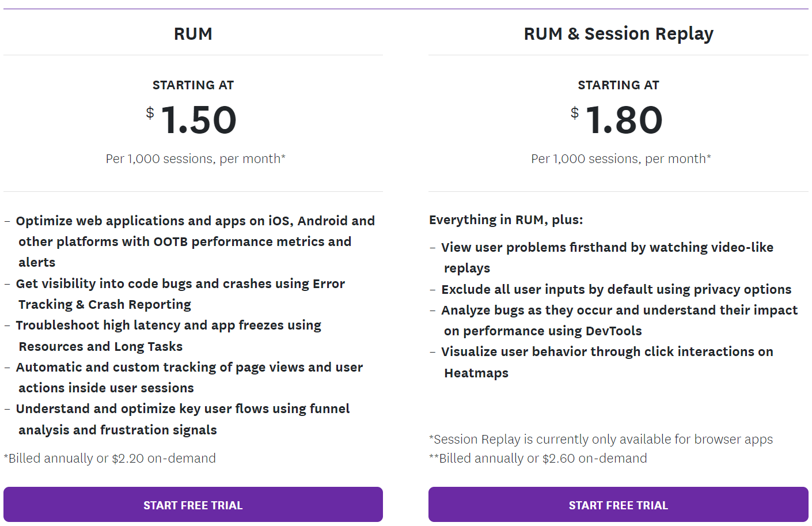This screenshot has height=526, width=812.
Task: Click the Session Replay browser apps footnote
Action: [x=601, y=439]
